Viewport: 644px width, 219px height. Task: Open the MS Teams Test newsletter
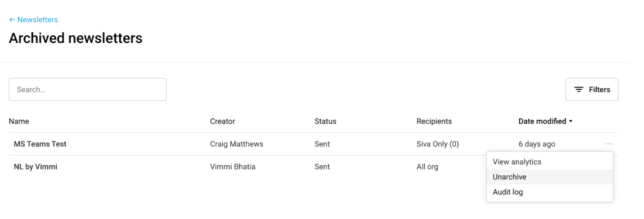(x=40, y=144)
